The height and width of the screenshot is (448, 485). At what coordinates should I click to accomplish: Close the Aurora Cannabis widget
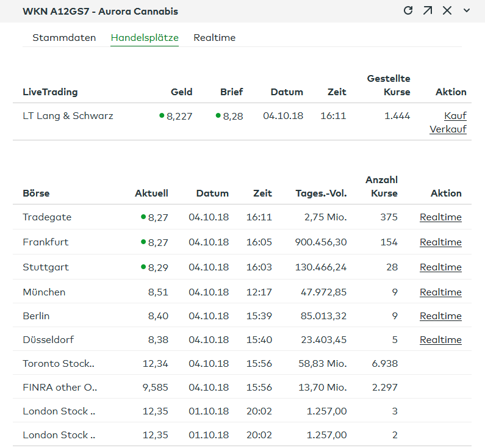447,11
